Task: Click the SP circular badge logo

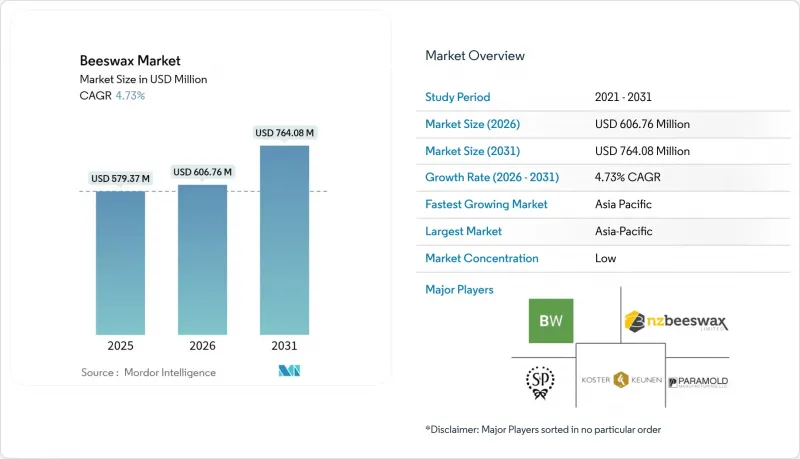Action: 540,380
